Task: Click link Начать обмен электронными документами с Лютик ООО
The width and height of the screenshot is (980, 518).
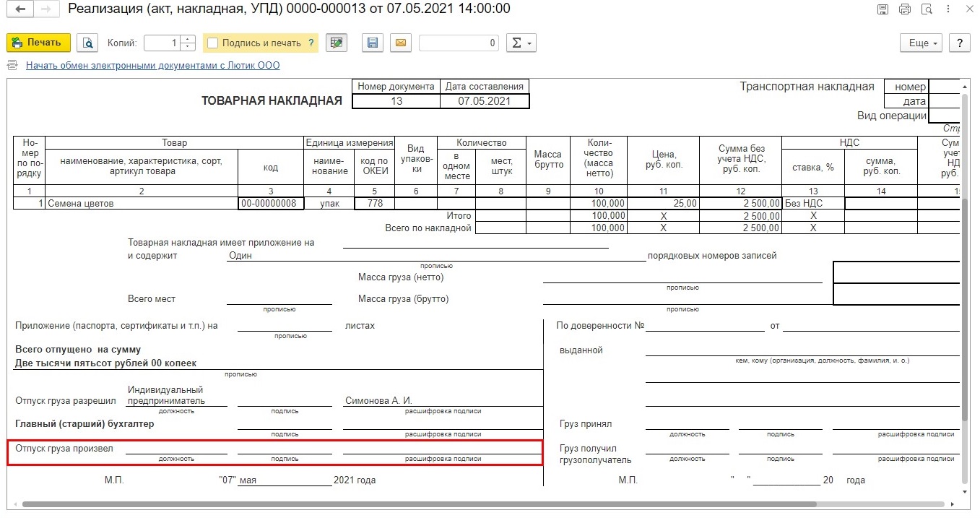Action: click(152, 65)
